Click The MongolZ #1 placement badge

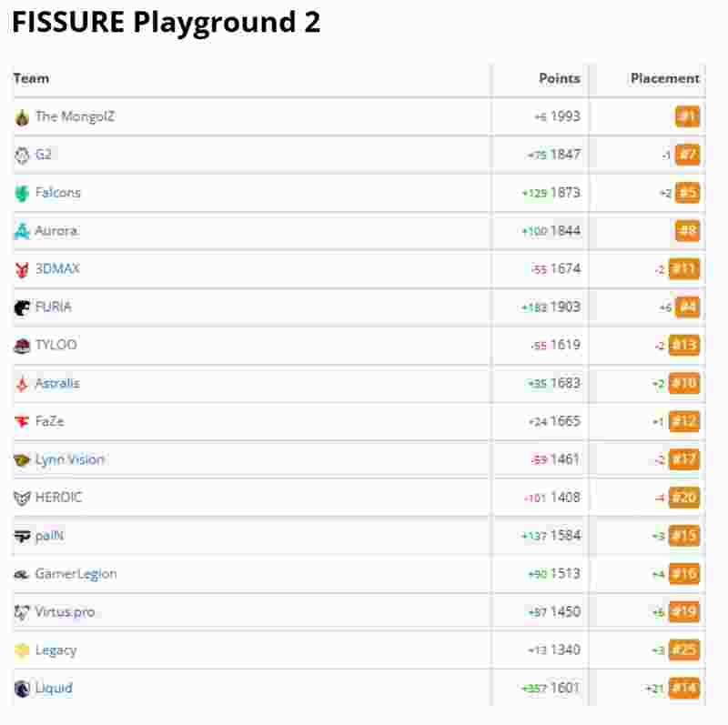pos(688,116)
